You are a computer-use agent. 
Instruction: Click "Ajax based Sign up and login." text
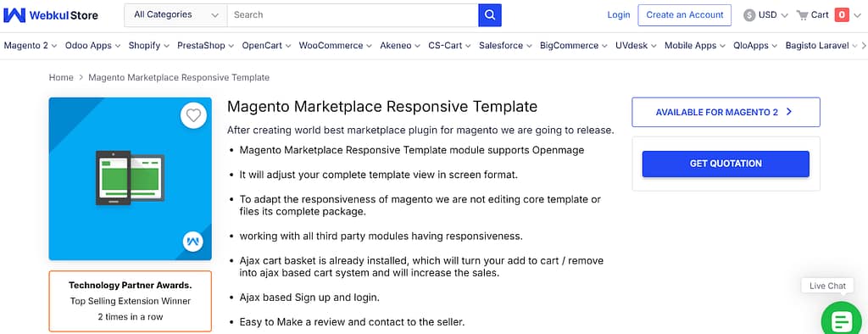click(x=309, y=298)
